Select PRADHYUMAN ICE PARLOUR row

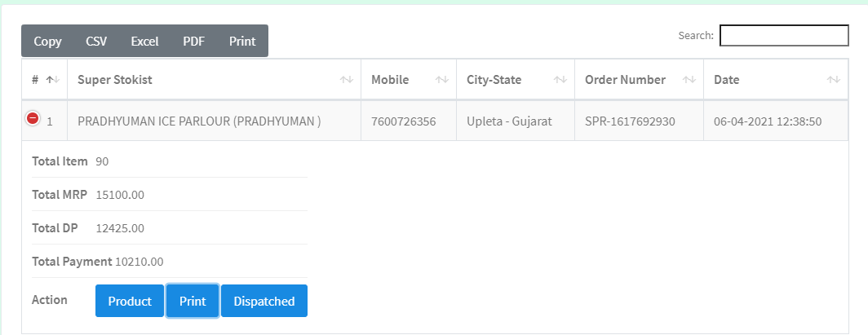pos(435,121)
